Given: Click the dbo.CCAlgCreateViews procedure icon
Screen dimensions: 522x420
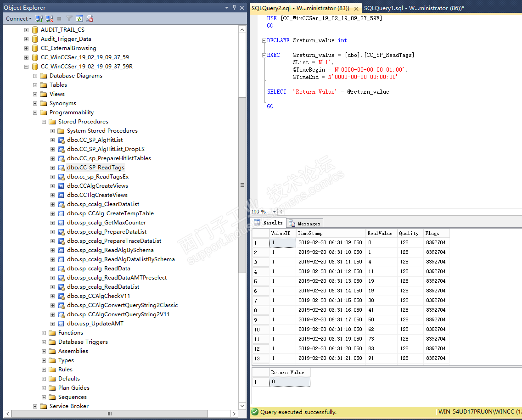Looking at the screenshot, I should point(61,186).
